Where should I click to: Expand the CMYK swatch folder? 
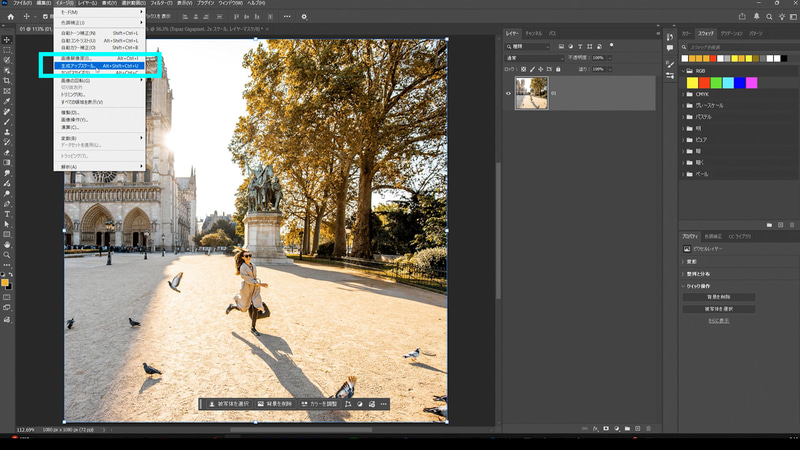click(683, 94)
